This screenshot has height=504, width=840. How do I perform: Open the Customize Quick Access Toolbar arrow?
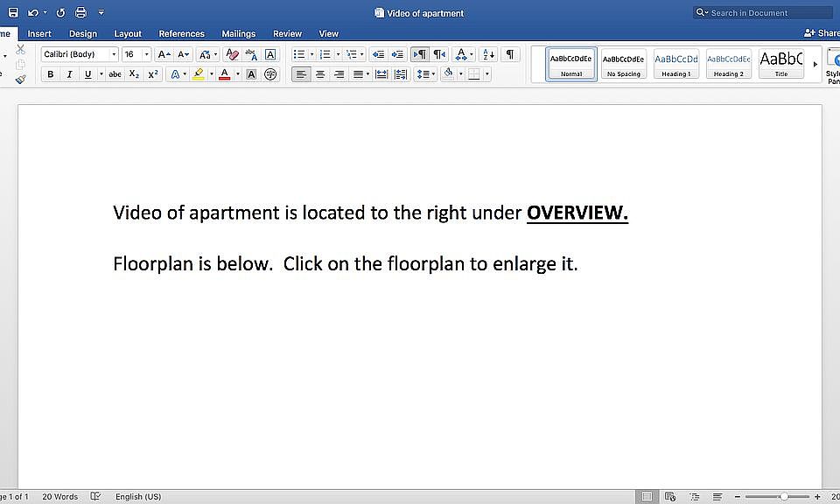pyautogui.click(x=101, y=12)
